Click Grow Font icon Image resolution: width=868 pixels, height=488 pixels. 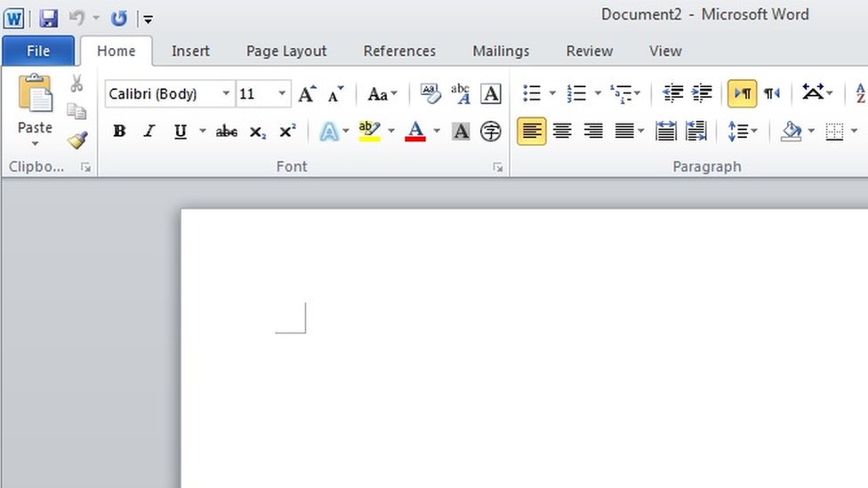(x=307, y=93)
